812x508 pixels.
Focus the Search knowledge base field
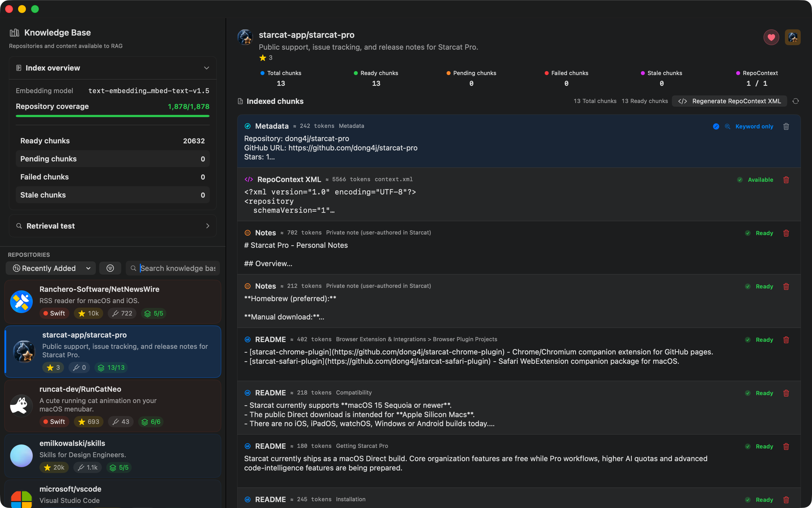(x=173, y=268)
